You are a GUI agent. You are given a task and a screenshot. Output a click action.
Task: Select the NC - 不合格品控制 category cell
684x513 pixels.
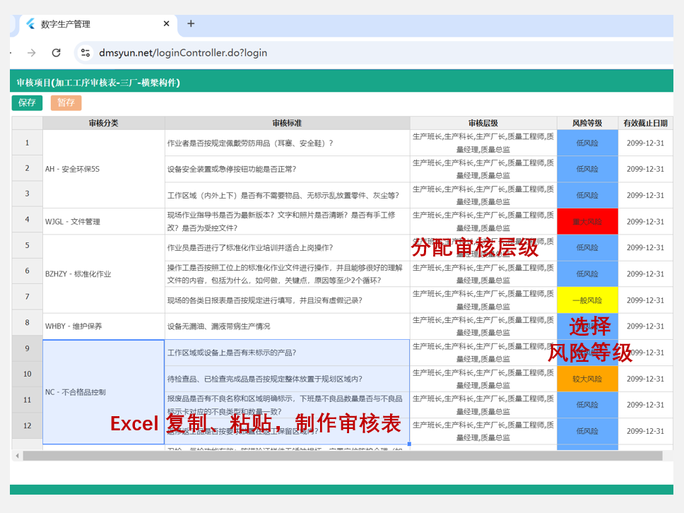coord(103,391)
